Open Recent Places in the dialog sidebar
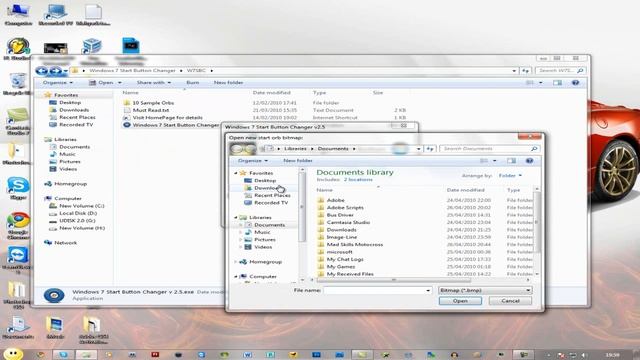This screenshot has width=640, height=360. click(x=272, y=195)
